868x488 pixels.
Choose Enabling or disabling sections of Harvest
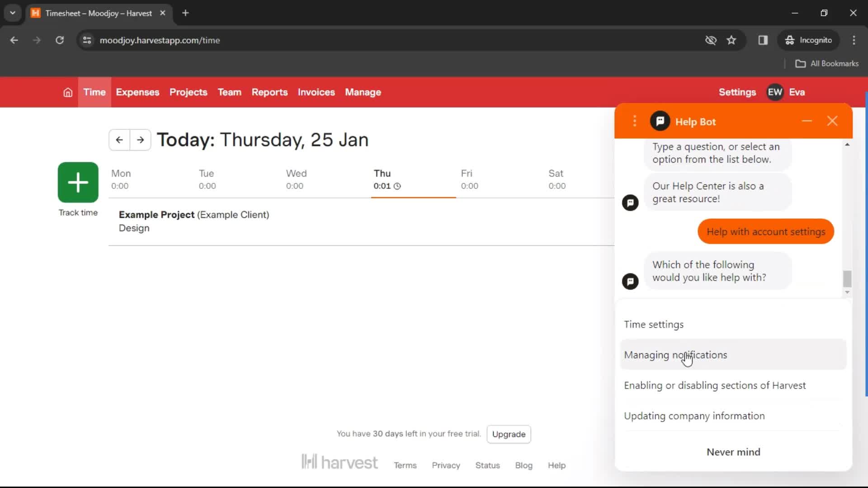[733, 385]
